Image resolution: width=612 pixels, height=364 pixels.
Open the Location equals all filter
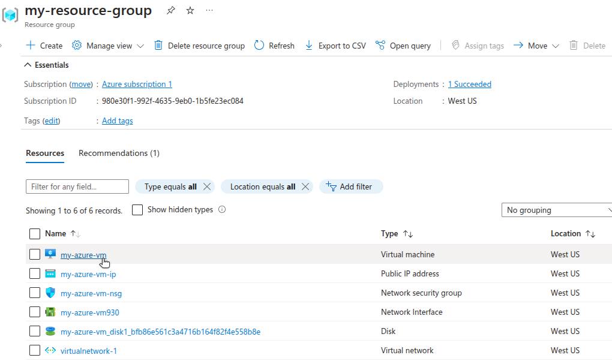click(x=263, y=186)
